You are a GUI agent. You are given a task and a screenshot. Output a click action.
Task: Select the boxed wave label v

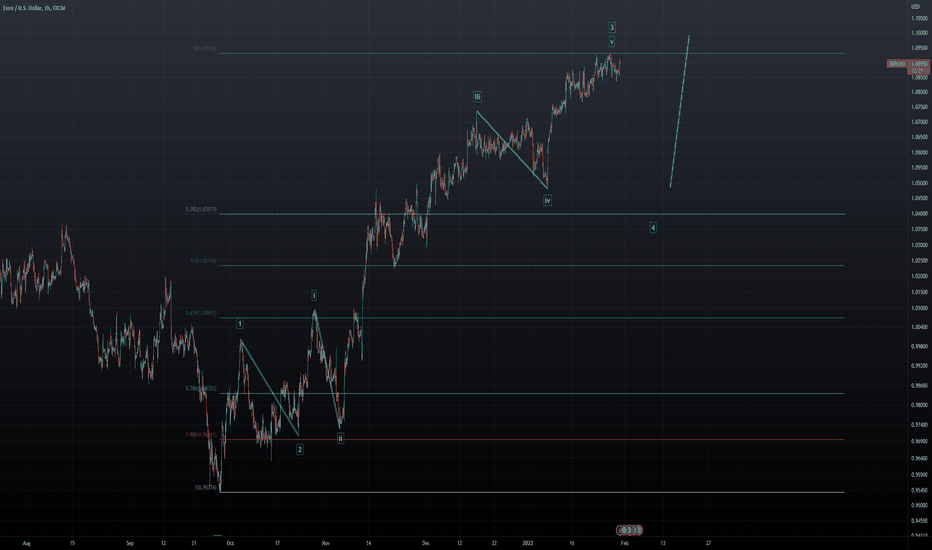click(612, 42)
